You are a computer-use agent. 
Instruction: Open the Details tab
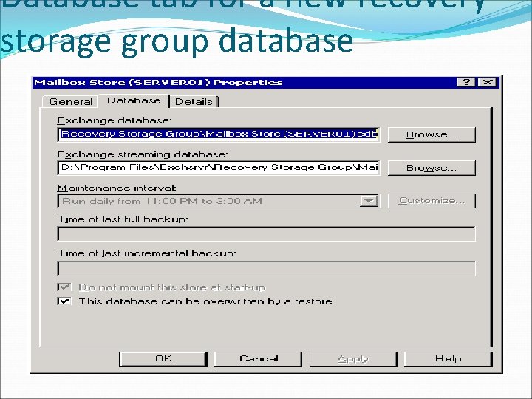(194, 101)
